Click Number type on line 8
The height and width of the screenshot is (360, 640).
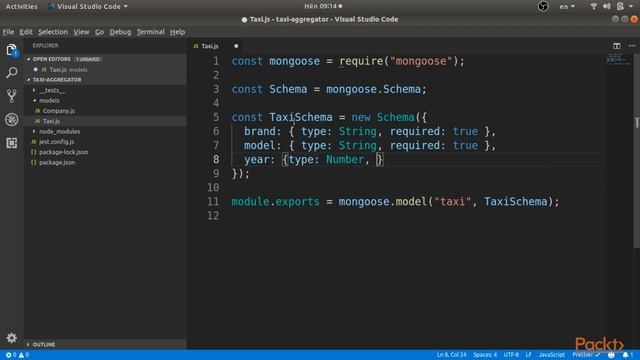[x=344, y=160]
